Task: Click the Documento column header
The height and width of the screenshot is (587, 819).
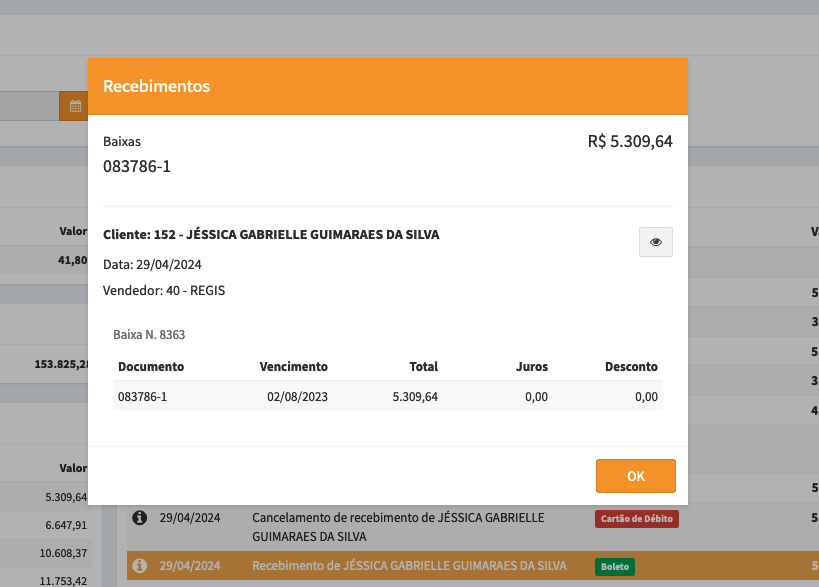Action: tap(151, 367)
